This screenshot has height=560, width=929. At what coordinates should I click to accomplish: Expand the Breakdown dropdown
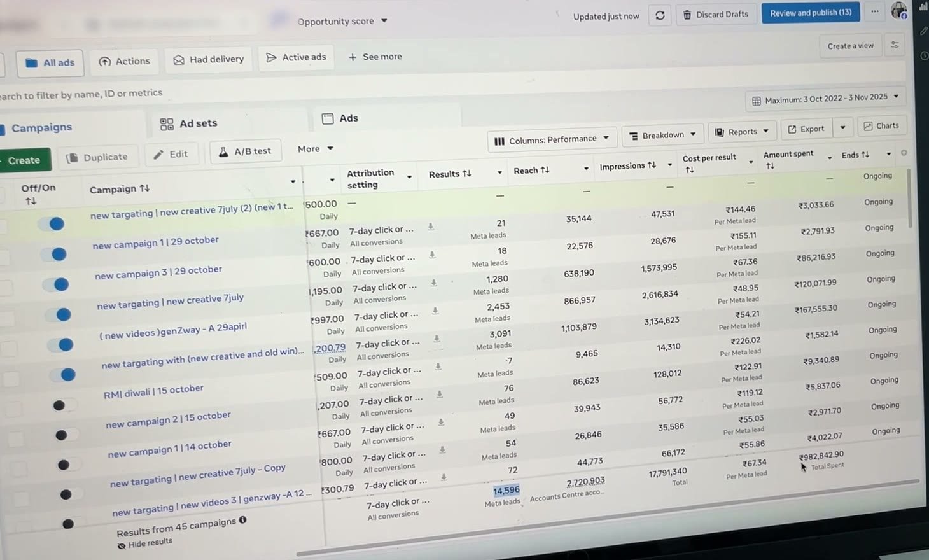click(x=662, y=135)
